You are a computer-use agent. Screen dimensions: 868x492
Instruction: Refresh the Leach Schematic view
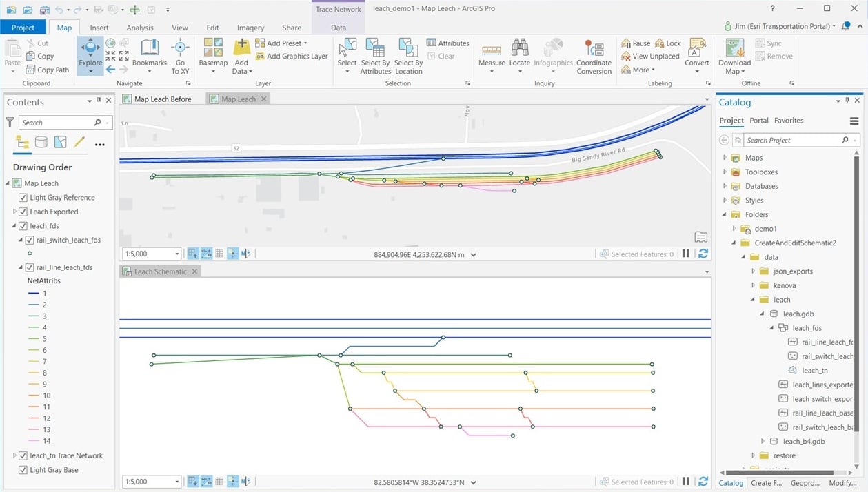click(x=703, y=482)
